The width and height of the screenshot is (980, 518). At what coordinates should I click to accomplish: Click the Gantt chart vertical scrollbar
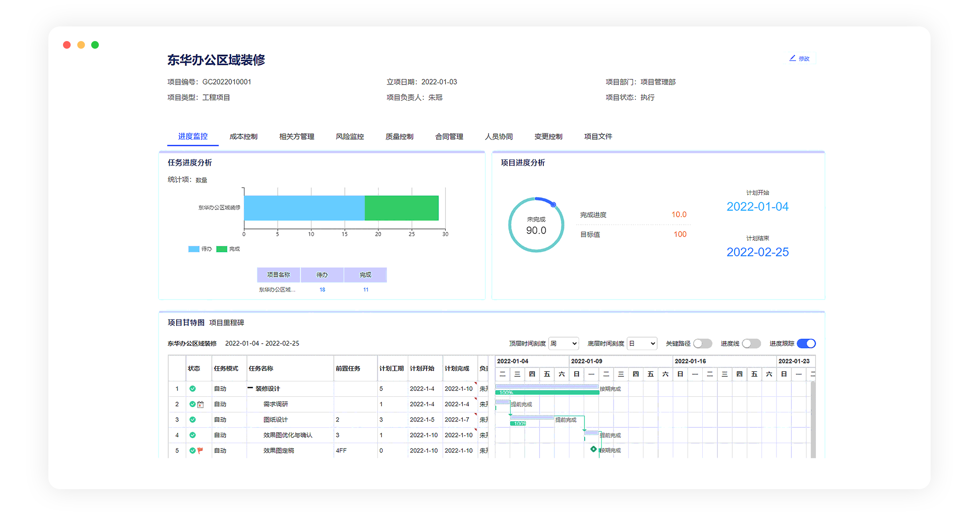click(x=813, y=419)
